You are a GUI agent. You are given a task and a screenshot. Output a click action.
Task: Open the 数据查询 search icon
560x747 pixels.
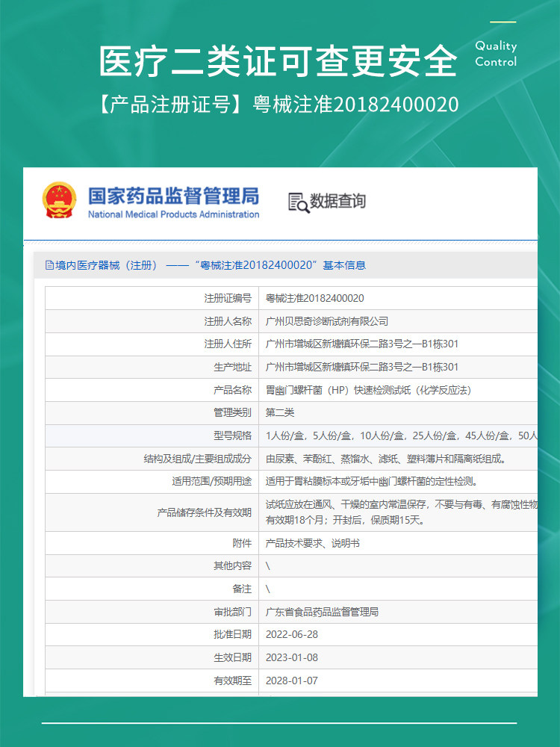click(x=299, y=202)
